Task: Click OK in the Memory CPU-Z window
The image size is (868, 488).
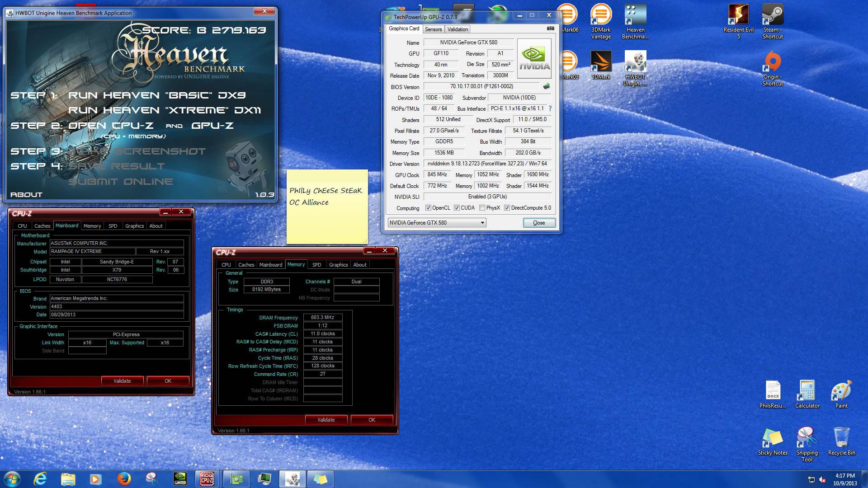Action: tap(372, 420)
